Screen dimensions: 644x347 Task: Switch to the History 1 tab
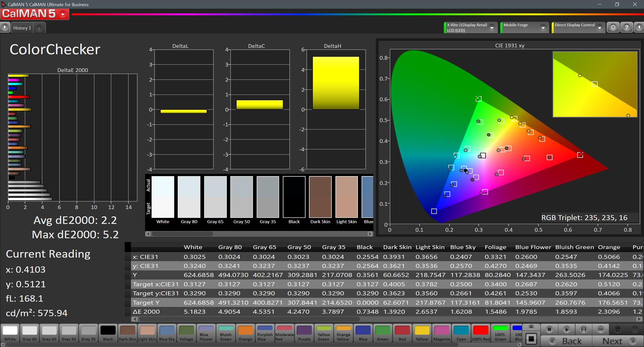click(x=22, y=28)
